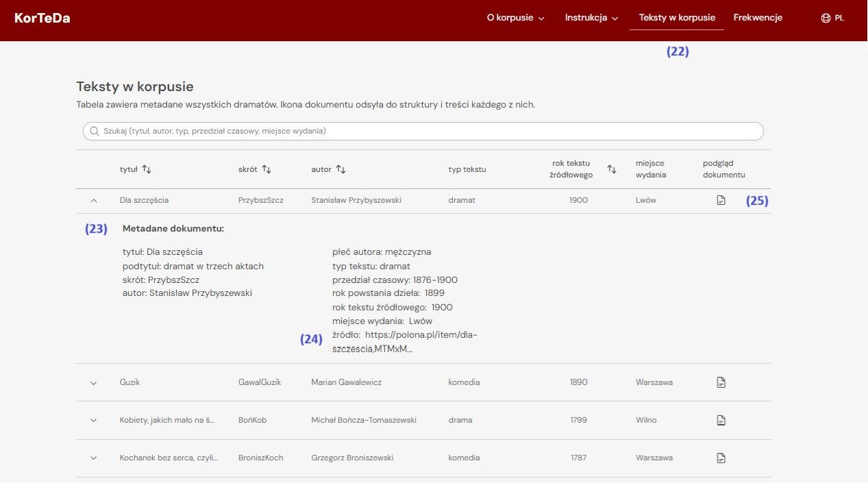Click rok powstania dzieła: 1899 line
Screen dimensions: 868x483
[x=388, y=293]
